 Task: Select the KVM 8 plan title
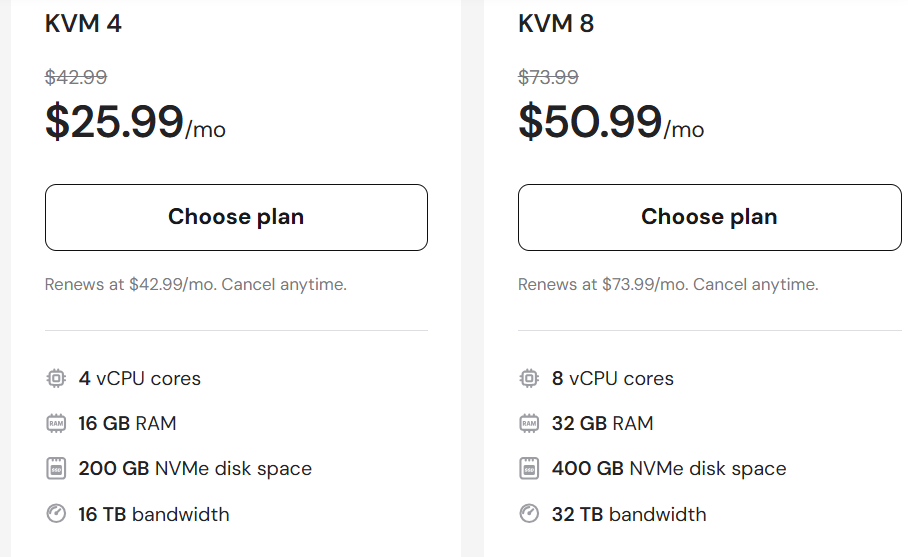pyautogui.click(x=556, y=24)
